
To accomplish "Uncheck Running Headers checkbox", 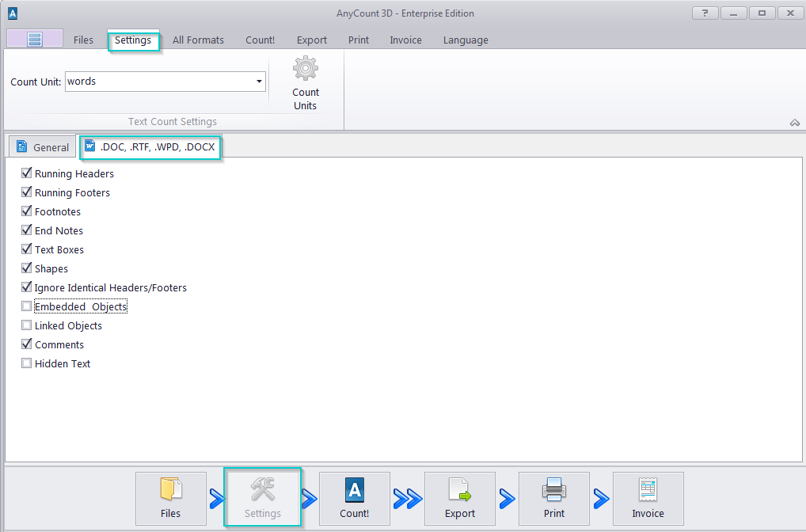I will point(27,173).
